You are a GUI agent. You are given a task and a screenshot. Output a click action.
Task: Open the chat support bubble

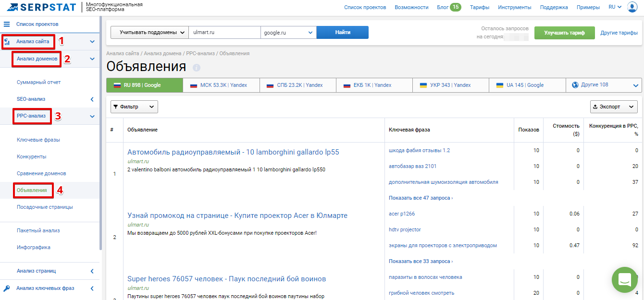tap(625, 279)
